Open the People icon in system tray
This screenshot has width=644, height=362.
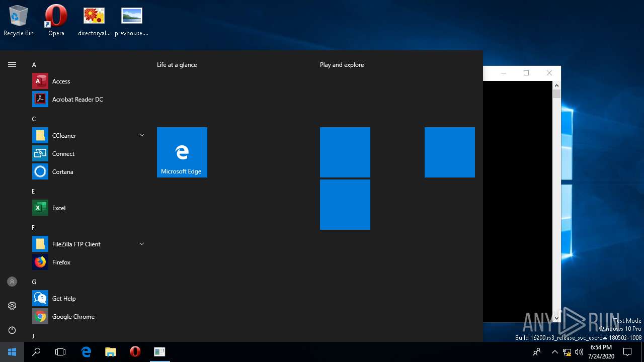[537, 352]
